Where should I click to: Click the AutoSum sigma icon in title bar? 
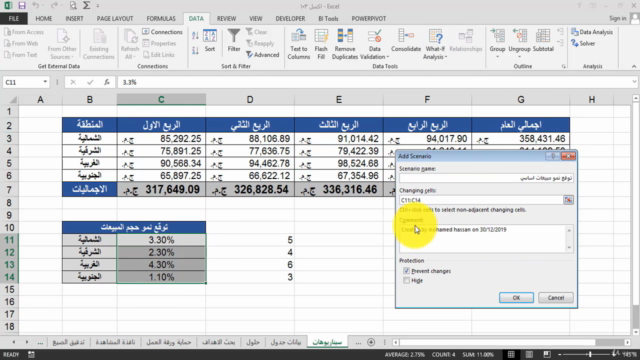pyautogui.click(x=87, y=6)
